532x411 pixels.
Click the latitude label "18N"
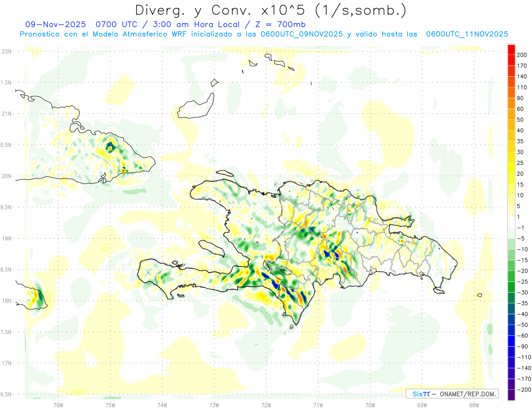click(6, 301)
